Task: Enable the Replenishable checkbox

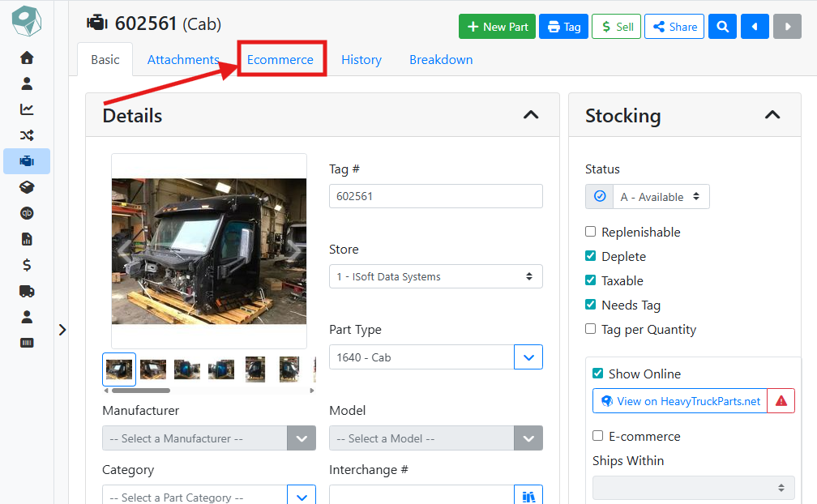Action: click(x=590, y=232)
